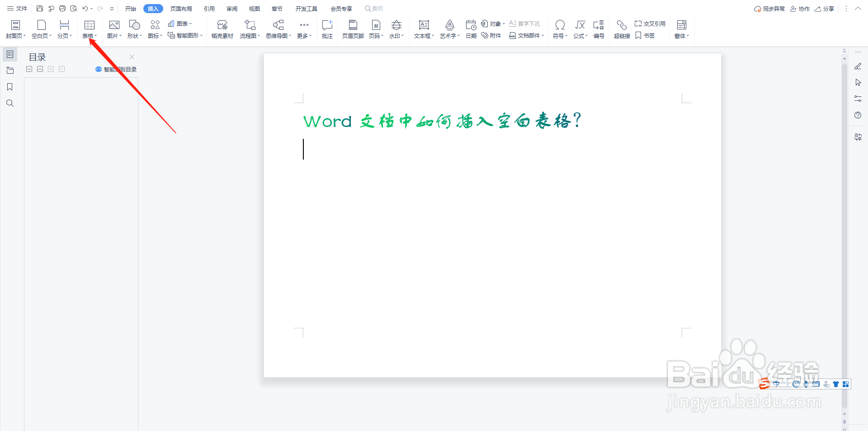This screenshot has height=431, width=868.
Task: Click 智能识别目录 smart outline link
Action: pos(116,69)
